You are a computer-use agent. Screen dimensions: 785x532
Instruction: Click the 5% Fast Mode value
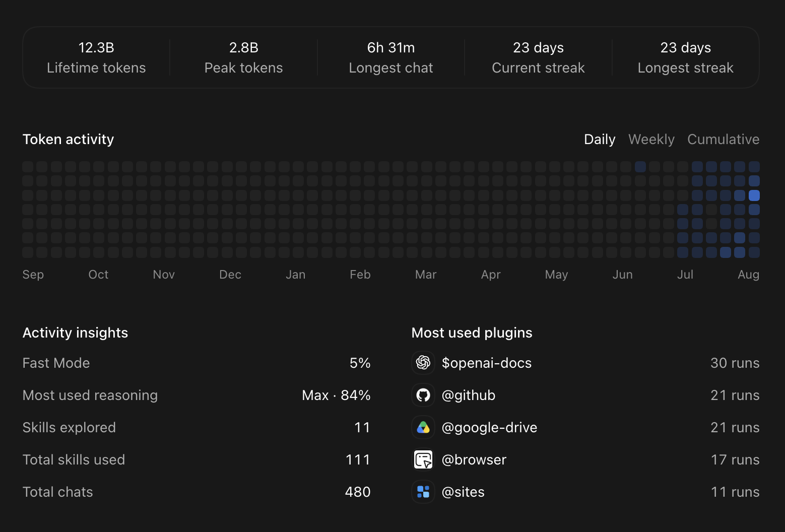coord(360,363)
